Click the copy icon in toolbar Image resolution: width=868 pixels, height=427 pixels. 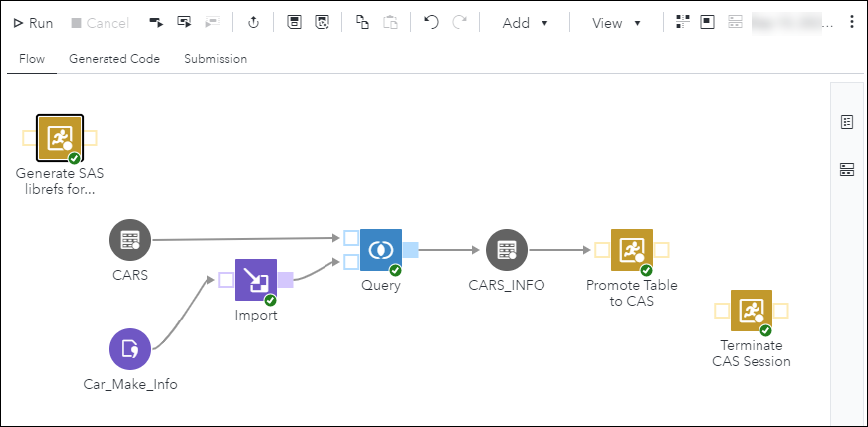[x=362, y=23]
